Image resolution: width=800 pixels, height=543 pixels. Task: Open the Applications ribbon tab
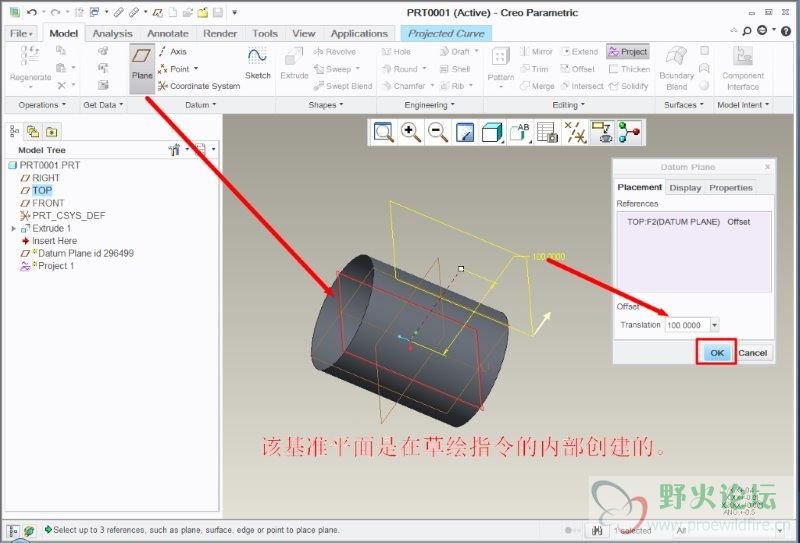(359, 33)
